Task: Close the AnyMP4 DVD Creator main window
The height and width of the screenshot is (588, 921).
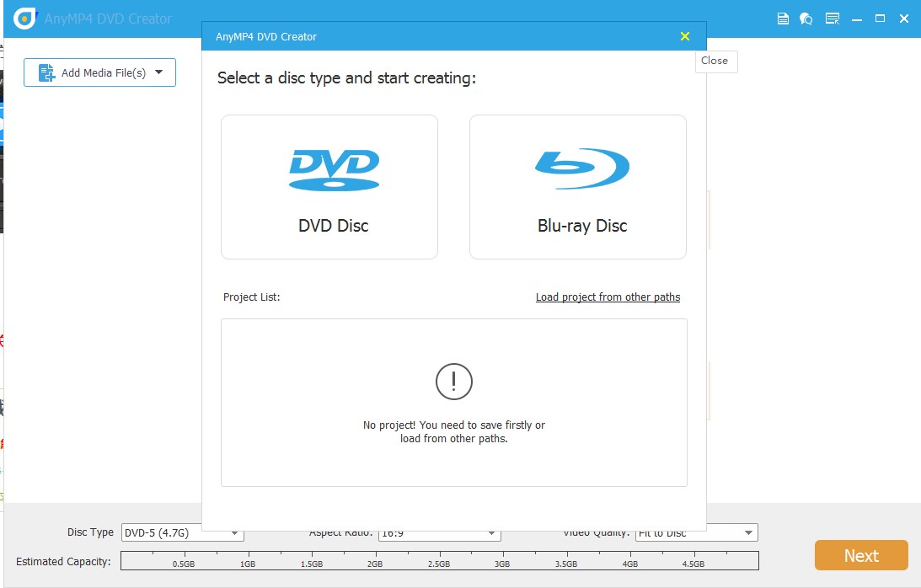Action: point(904,19)
